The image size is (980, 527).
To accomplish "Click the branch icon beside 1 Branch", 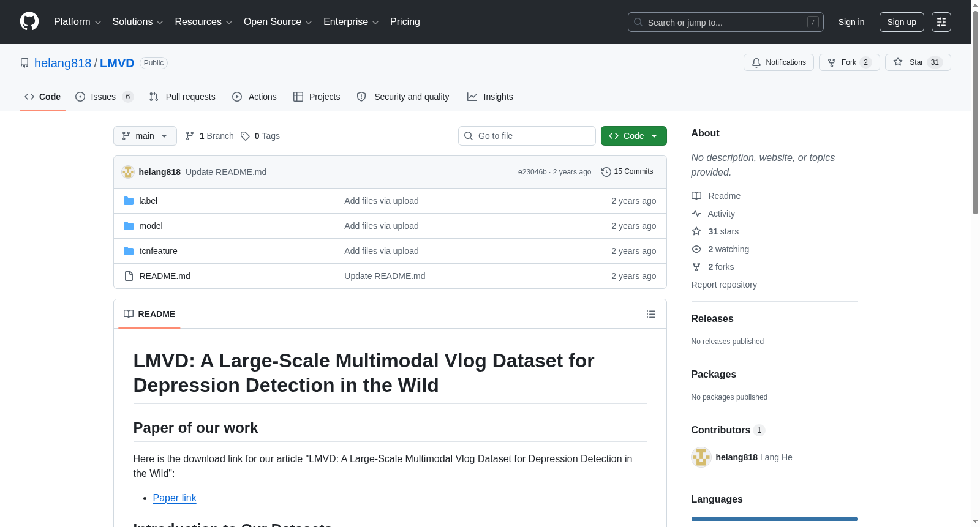I will [190, 136].
